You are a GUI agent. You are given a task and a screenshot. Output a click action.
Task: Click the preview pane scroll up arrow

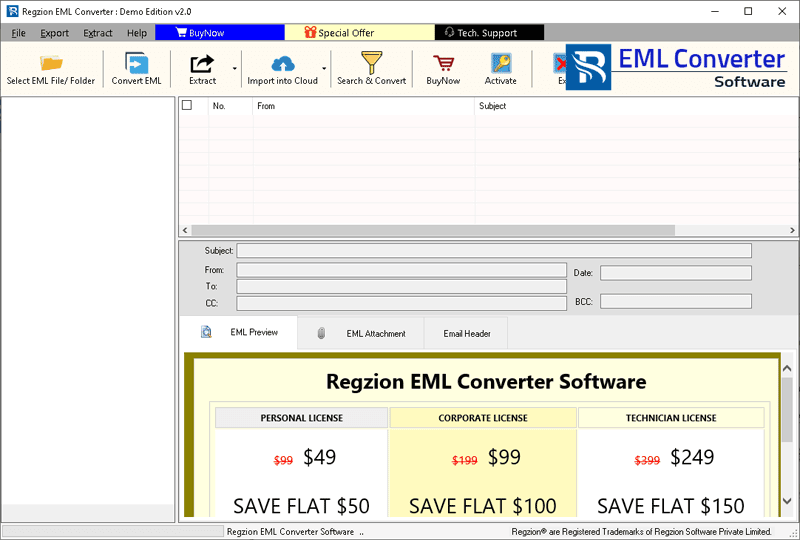[x=787, y=368]
